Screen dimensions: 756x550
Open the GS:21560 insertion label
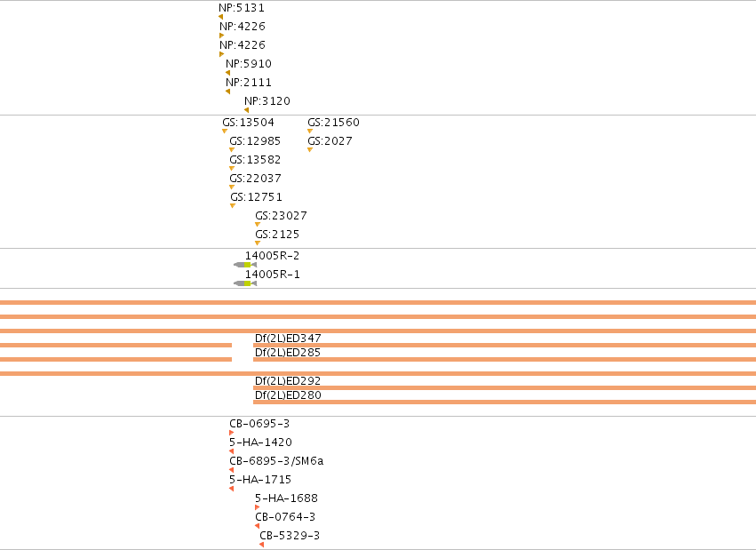click(x=334, y=123)
